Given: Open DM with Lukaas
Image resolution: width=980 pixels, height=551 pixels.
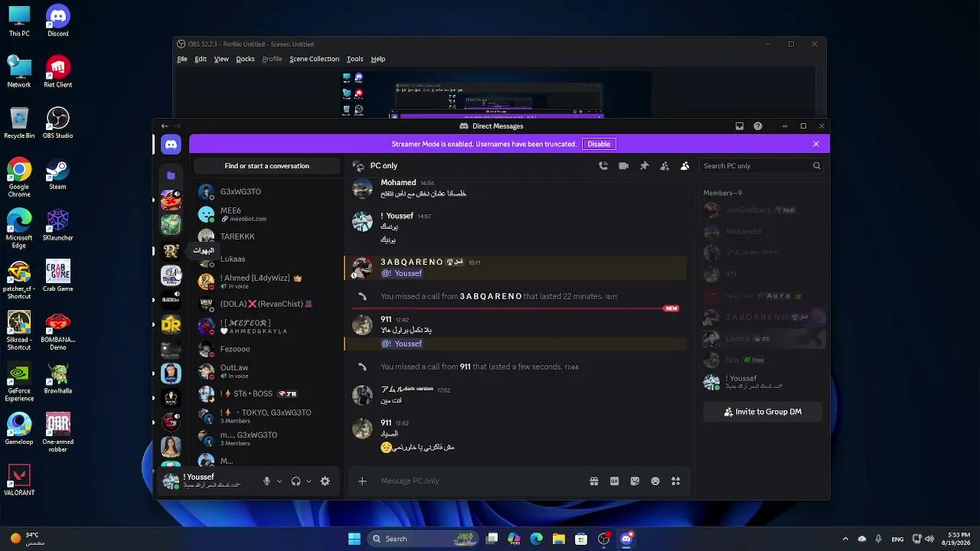Looking at the screenshot, I should (x=267, y=259).
